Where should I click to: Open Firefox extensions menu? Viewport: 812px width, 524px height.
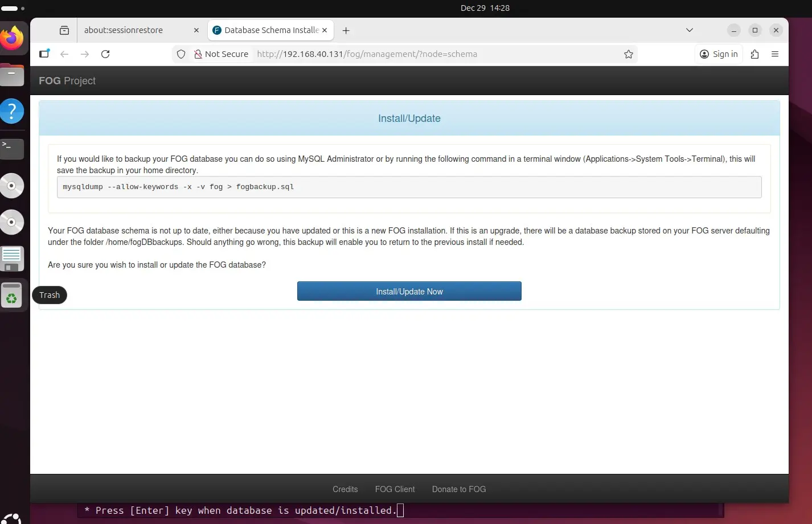tap(755, 54)
